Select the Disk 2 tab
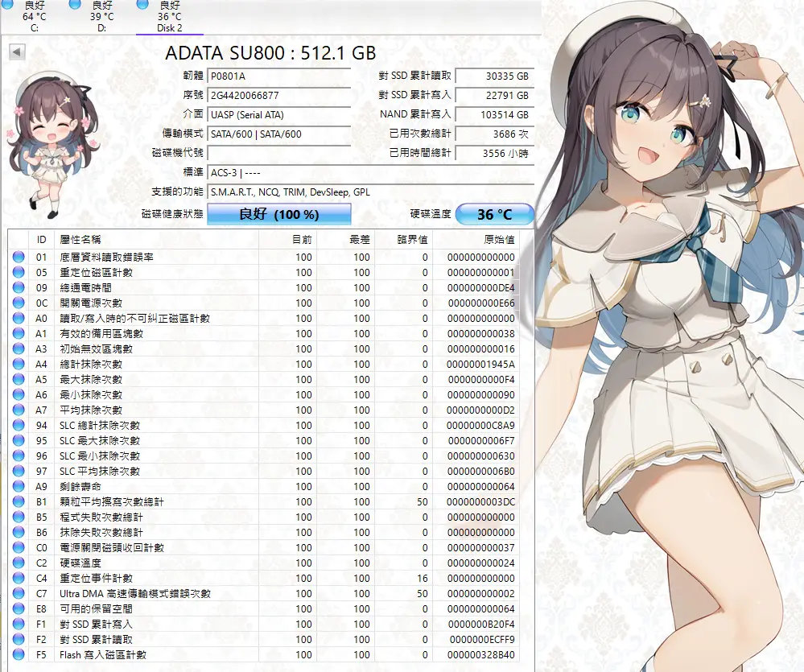 pos(169,17)
